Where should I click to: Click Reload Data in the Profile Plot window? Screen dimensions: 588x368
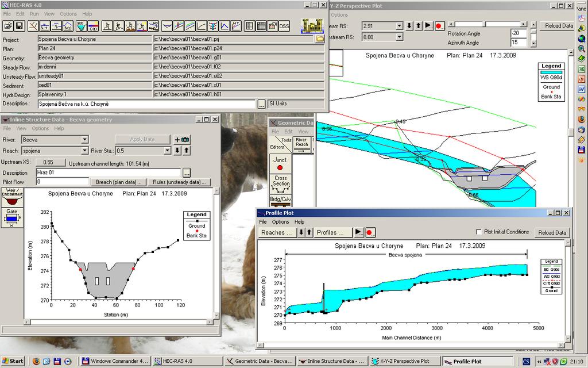(x=552, y=232)
